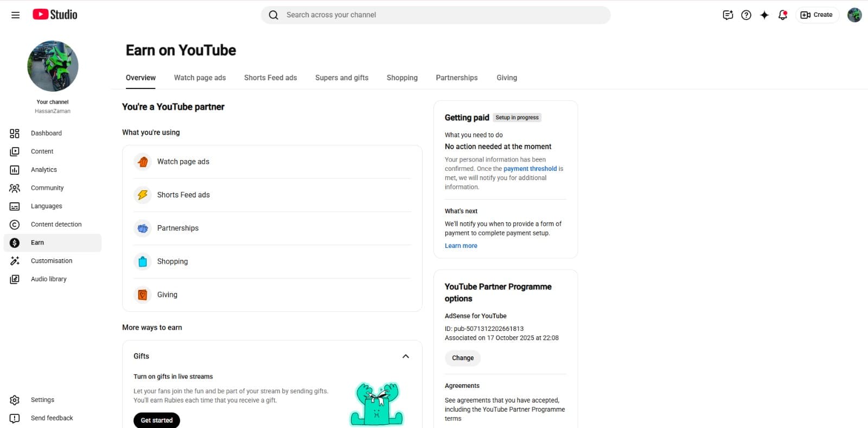This screenshot has height=428, width=868.
Task: Click the "Giving" list row text
Action: coord(167,295)
